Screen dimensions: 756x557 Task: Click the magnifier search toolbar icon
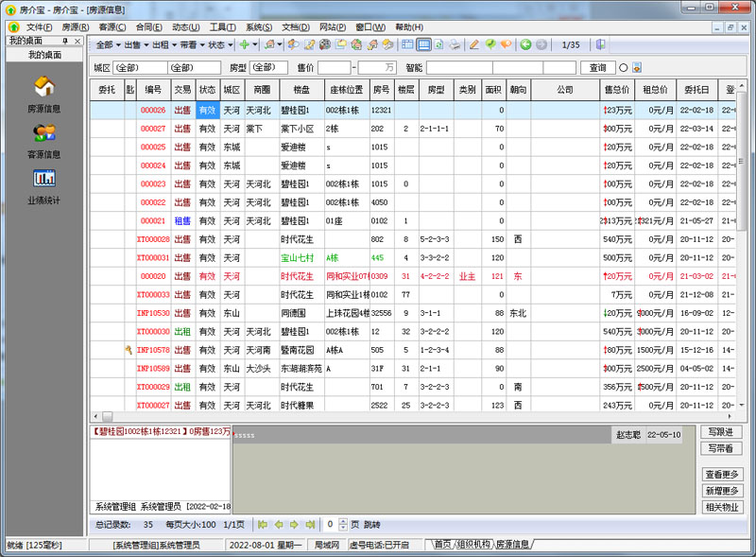pyautogui.click(x=293, y=44)
